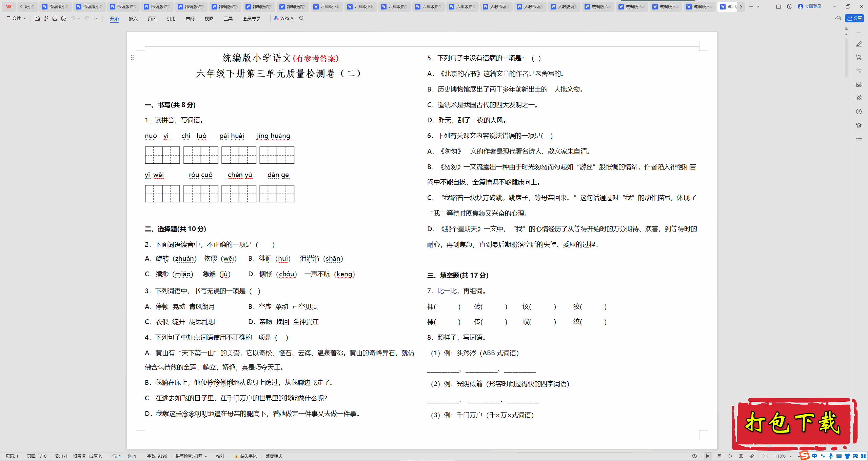The height and width of the screenshot is (461, 868).
Task: Click Sogou microphone voice input
Action: [x=831, y=456]
